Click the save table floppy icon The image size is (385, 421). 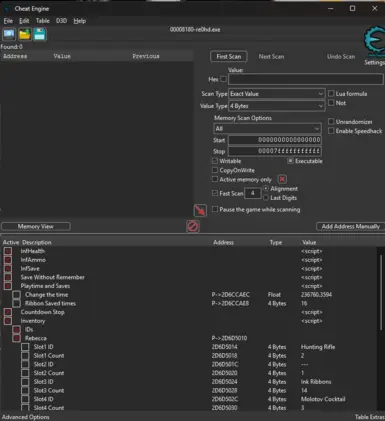click(39, 34)
